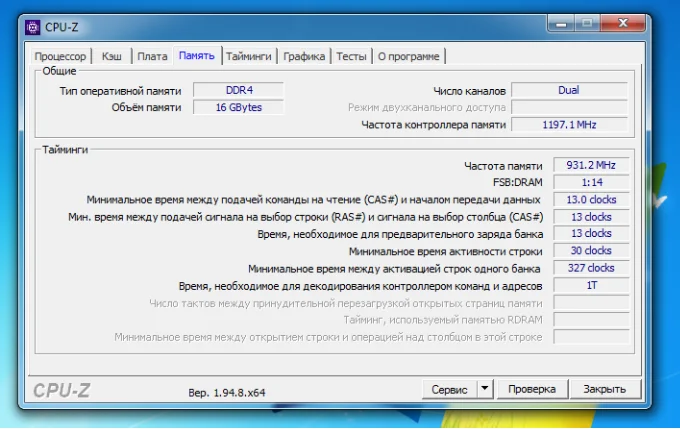Click the 16 GBytes memory size field
The image size is (680, 429).
pyautogui.click(x=239, y=107)
